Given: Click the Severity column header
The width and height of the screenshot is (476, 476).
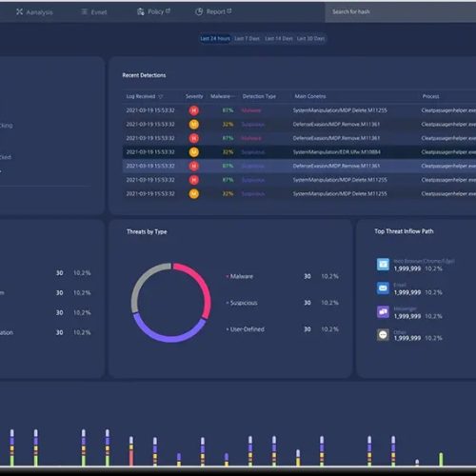Looking at the screenshot, I should pyautogui.click(x=194, y=96).
